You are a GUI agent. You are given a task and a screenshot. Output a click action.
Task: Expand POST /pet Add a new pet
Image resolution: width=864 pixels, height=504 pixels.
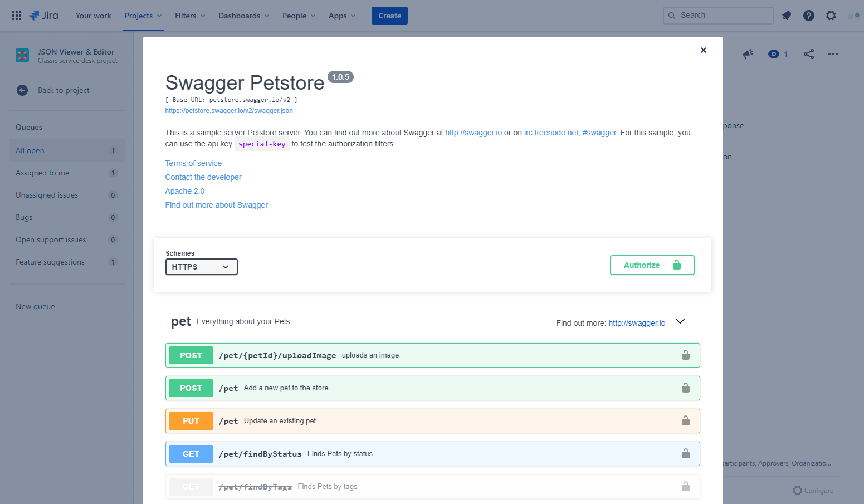[x=433, y=388]
